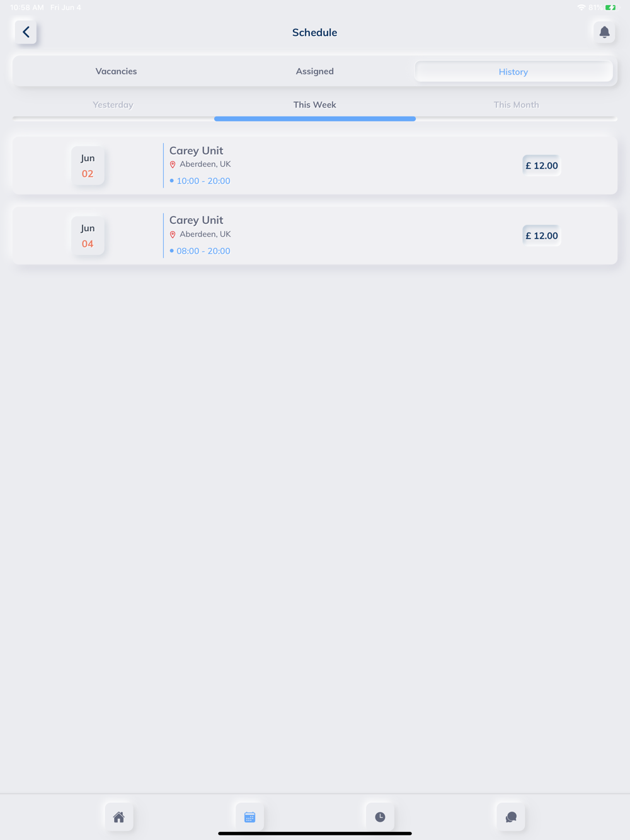The width and height of the screenshot is (630, 840).
Task: Open the Jun 04 Carey Unit shift
Action: pyautogui.click(x=315, y=236)
